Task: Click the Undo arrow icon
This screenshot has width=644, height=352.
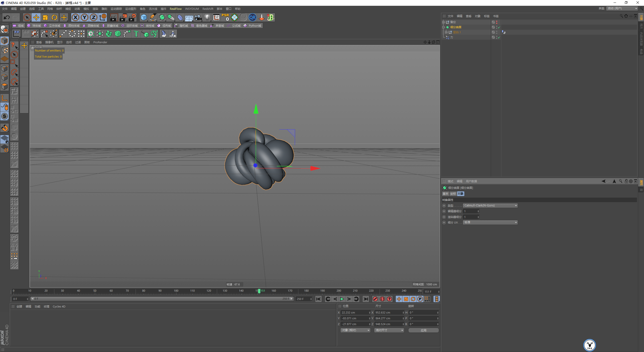Action: click(x=7, y=17)
